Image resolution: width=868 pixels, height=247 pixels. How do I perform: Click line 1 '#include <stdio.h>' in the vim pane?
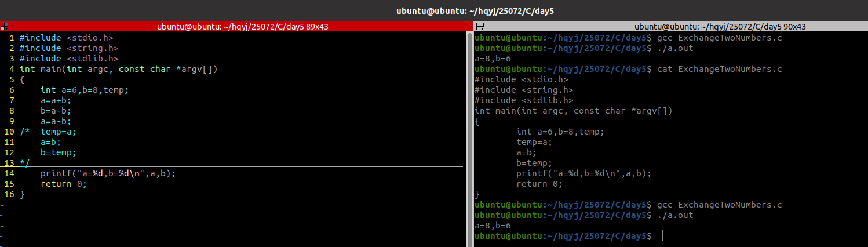(x=66, y=38)
